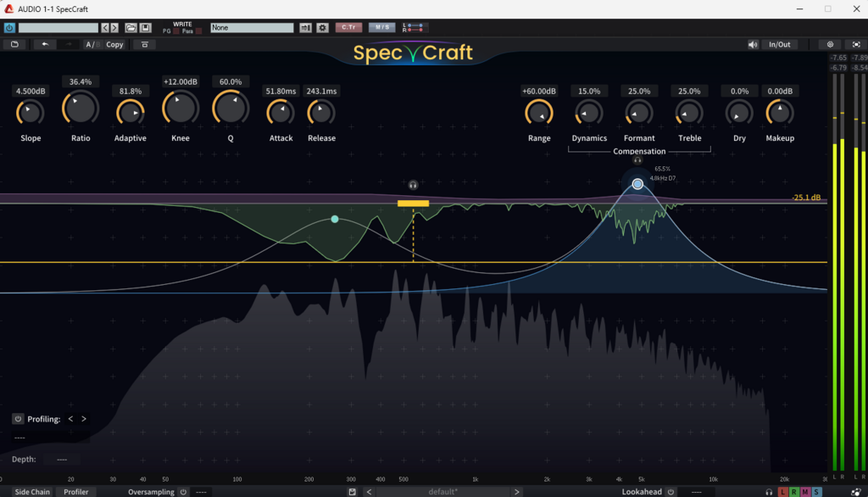Screen dimensions: 868x497
Task: Toggle the blue S side channel button
Action: 816,491
